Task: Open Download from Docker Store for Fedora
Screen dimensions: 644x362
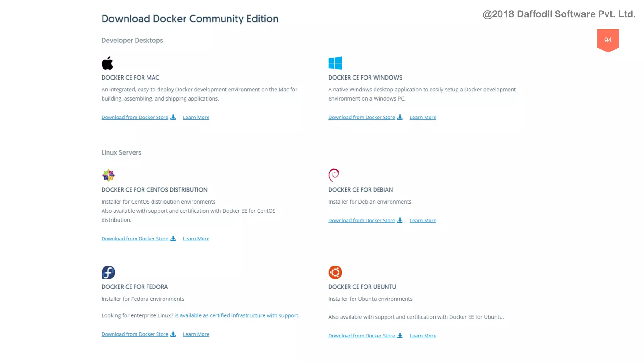Action: click(x=135, y=334)
